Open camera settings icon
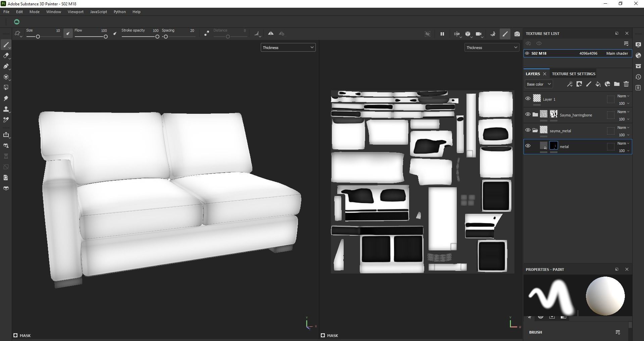The height and width of the screenshot is (341, 644). pos(479,34)
